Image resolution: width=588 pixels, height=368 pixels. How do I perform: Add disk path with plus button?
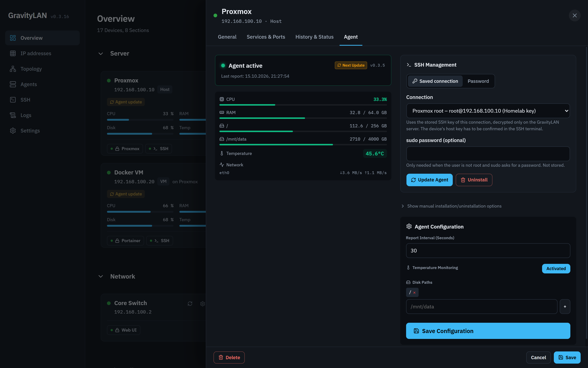coord(565,307)
